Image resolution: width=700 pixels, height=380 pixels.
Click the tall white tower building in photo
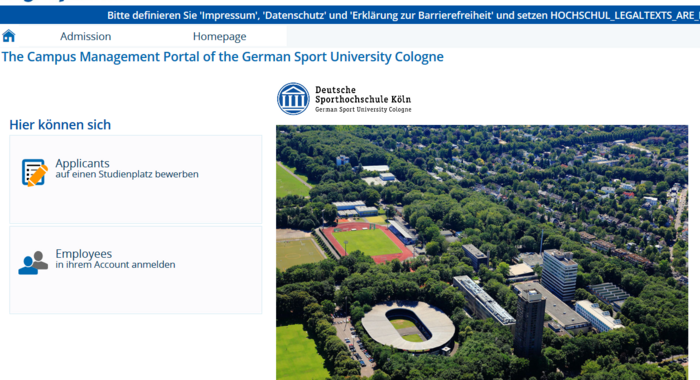coord(559,275)
